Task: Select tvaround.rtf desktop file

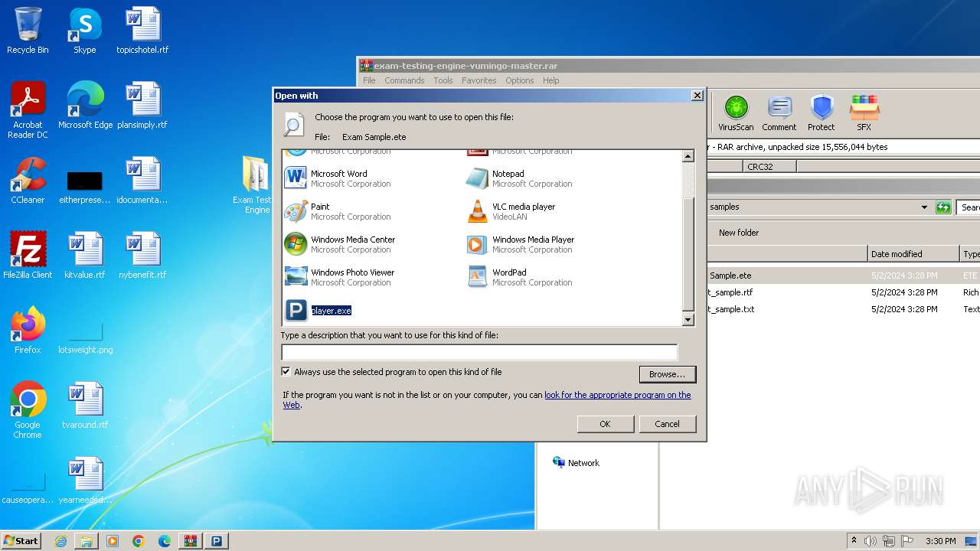Action: tap(85, 406)
